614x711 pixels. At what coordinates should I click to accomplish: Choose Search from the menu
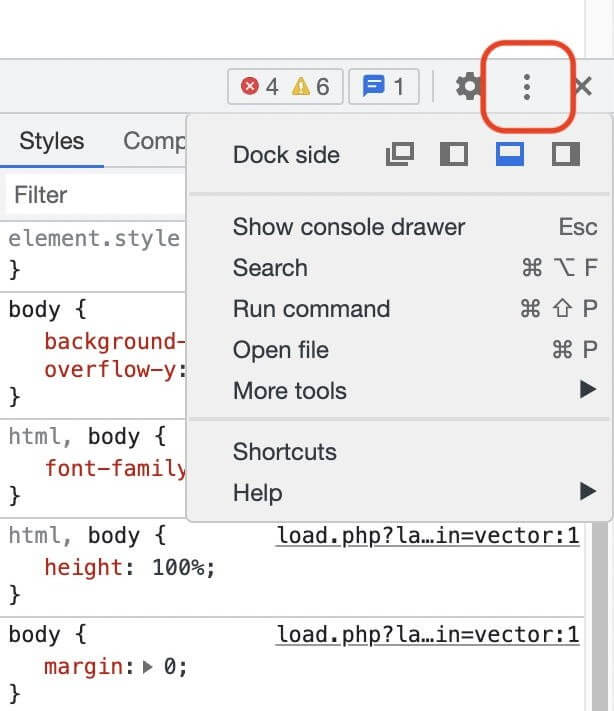399,268
